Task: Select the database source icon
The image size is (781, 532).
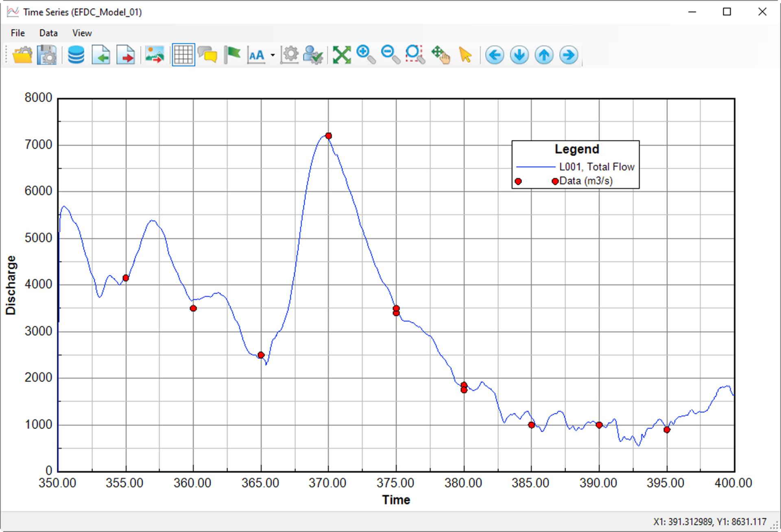Action: [76, 55]
